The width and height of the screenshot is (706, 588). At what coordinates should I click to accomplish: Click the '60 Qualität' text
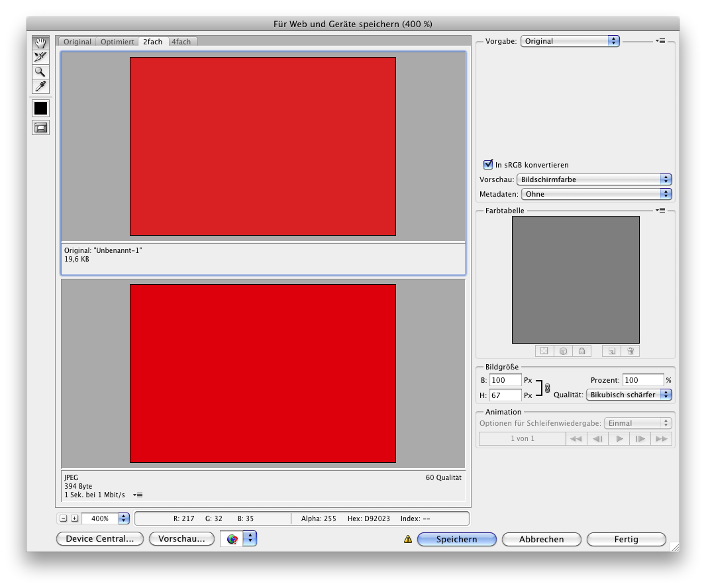[x=444, y=477]
